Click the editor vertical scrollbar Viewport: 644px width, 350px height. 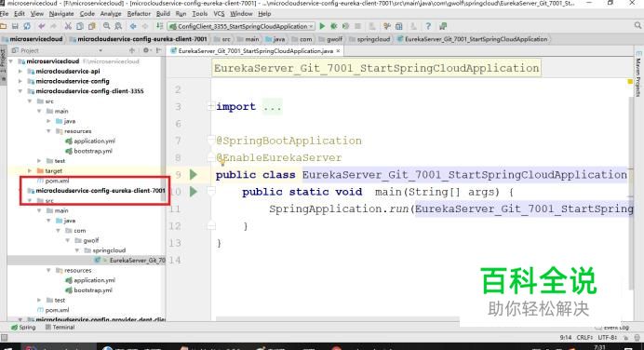pyautogui.click(x=631, y=193)
